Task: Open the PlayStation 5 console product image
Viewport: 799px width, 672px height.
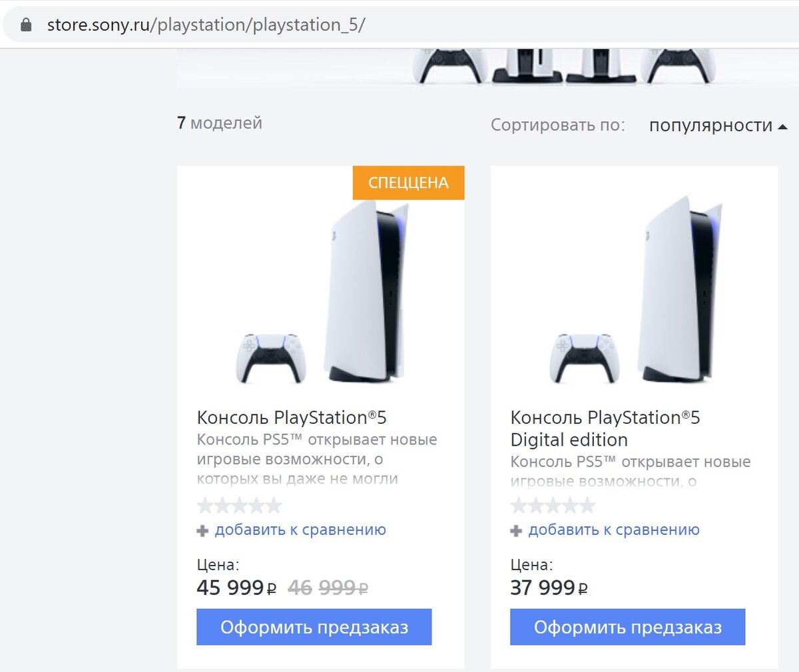Action: (x=320, y=293)
